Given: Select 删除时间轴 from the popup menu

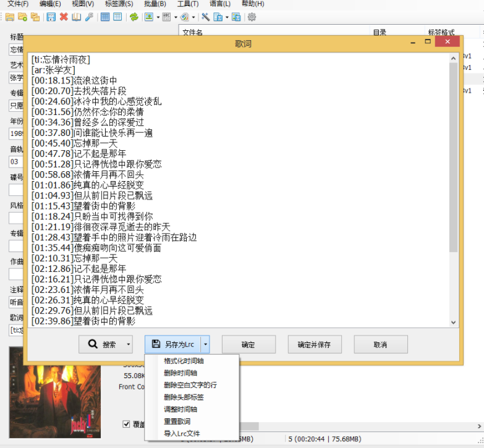Looking at the screenshot, I should tap(182, 373).
